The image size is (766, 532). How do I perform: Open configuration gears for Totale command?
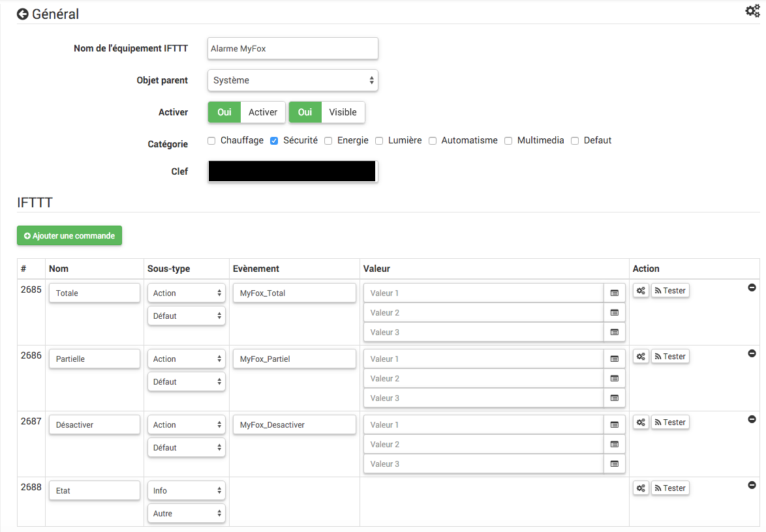pos(641,290)
